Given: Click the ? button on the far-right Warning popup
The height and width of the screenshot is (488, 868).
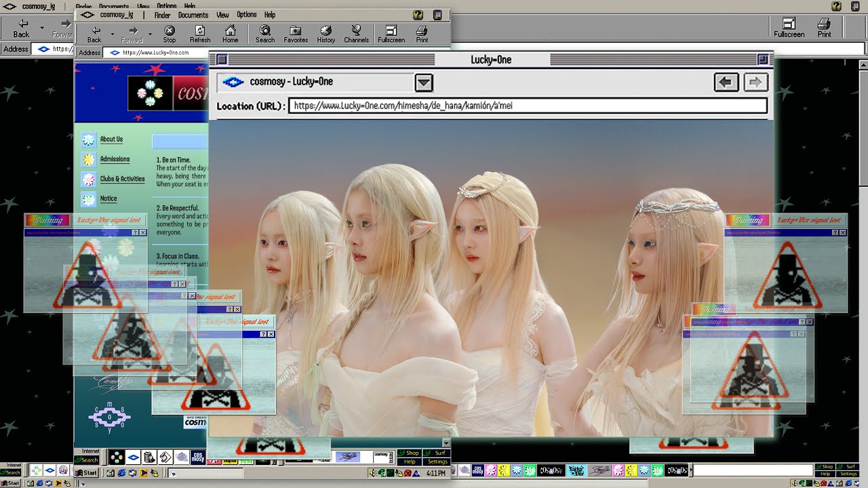Looking at the screenshot, I should (834, 232).
